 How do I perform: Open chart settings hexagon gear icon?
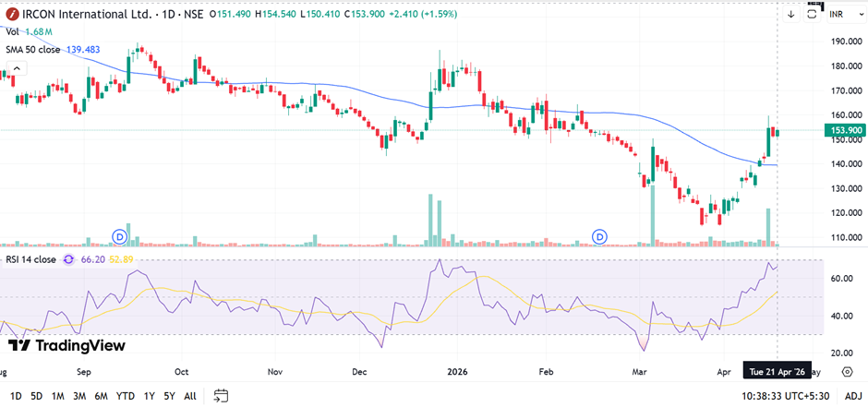[x=847, y=371]
